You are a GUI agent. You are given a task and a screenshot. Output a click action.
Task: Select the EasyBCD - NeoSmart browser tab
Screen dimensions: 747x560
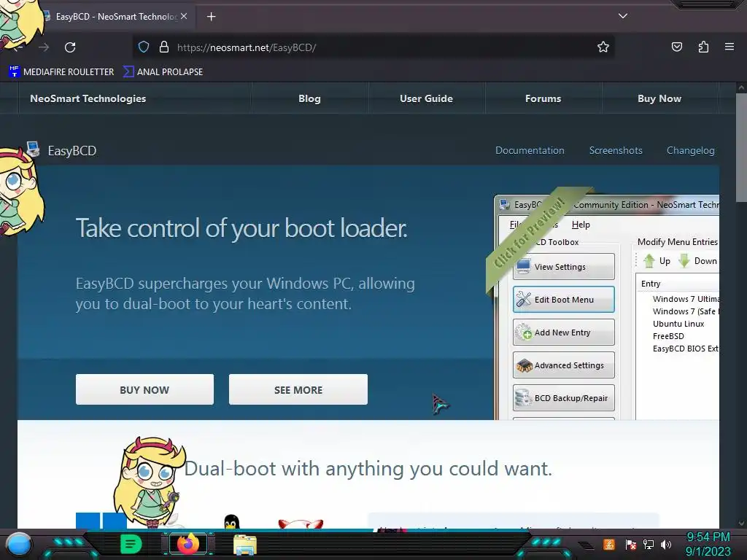click(x=115, y=17)
